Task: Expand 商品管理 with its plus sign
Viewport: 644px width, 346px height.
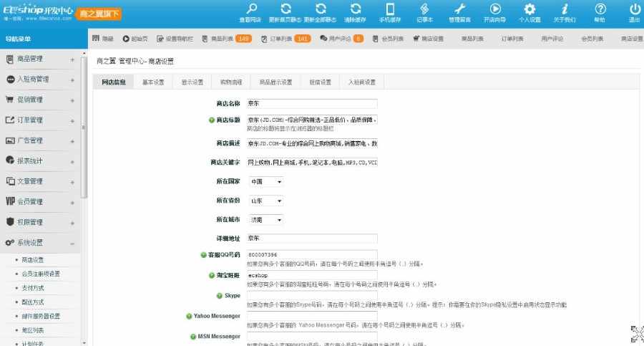Action: tap(72, 59)
